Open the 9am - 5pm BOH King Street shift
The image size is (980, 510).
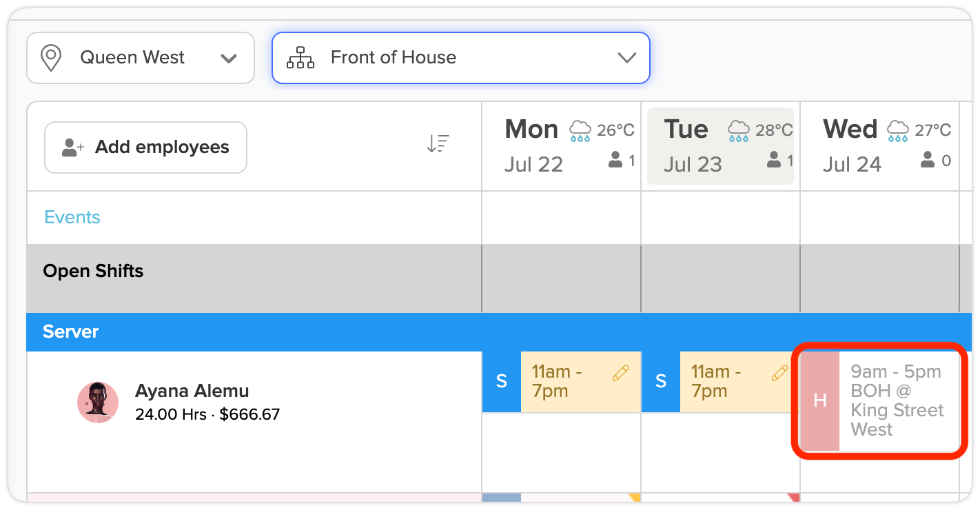click(x=880, y=400)
